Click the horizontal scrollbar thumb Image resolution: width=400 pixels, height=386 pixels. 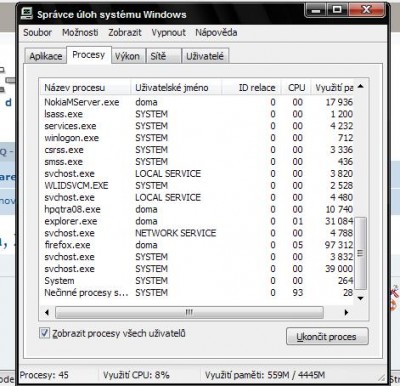[189, 313]
